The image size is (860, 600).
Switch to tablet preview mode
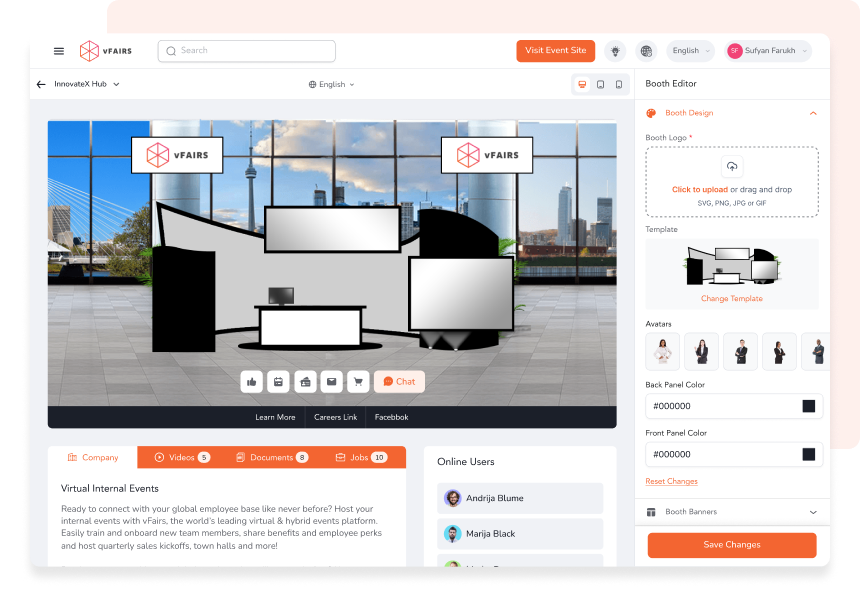coord(601,84)
